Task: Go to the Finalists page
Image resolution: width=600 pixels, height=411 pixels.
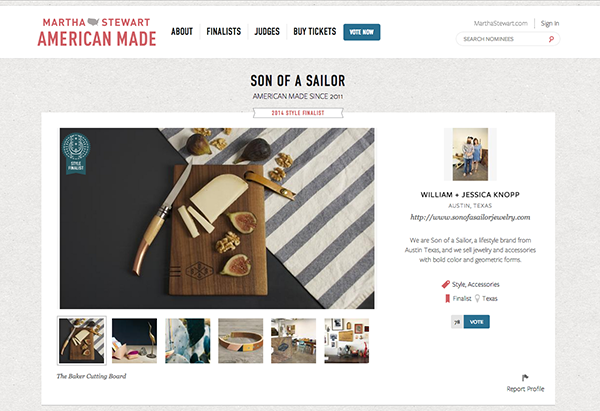Action: (224, 31)
